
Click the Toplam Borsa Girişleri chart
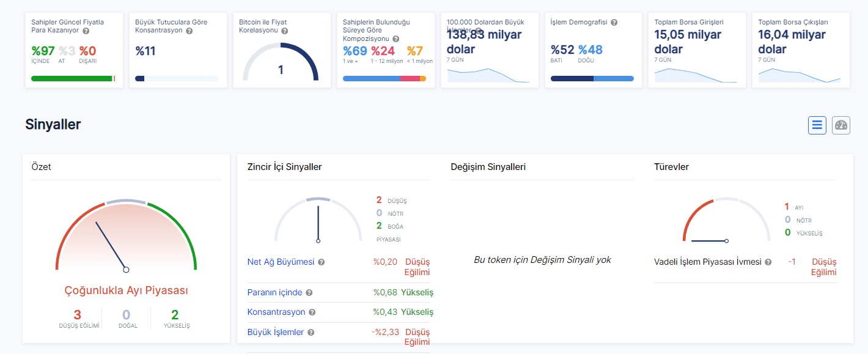696,75
